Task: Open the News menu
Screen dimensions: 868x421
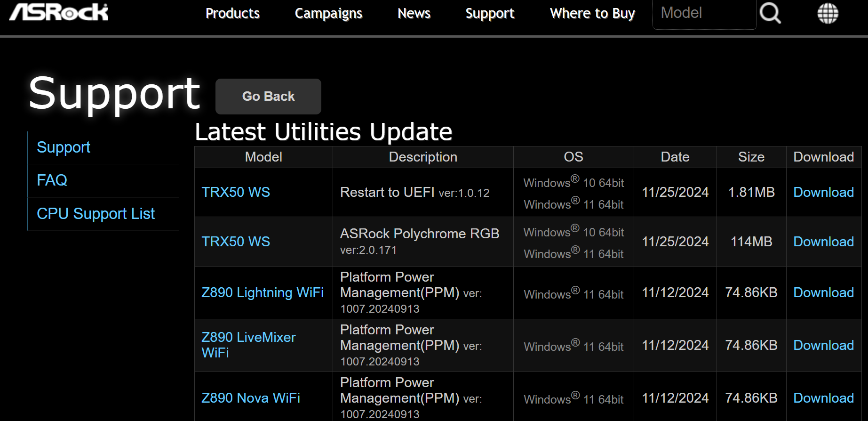Action: click(x=414, y=13)
